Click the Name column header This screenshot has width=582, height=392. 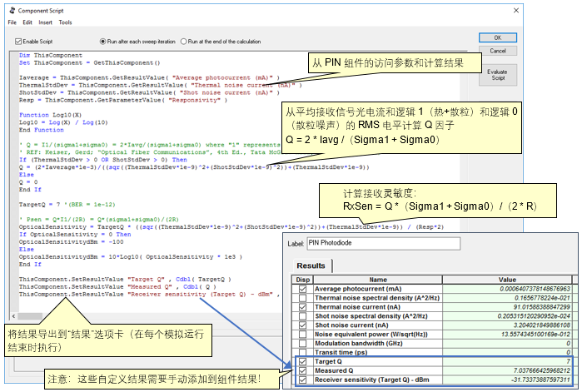tap(378, 280)
